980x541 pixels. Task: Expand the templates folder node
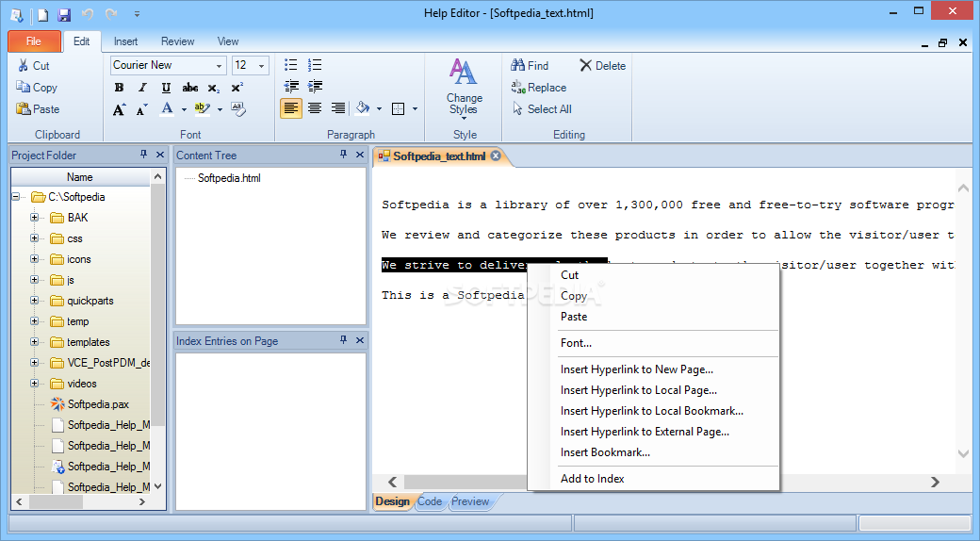[34, 342]
